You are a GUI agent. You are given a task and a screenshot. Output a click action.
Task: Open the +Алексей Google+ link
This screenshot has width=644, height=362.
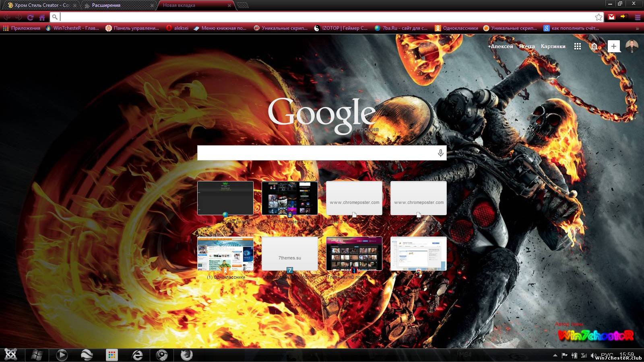[500, 46]
